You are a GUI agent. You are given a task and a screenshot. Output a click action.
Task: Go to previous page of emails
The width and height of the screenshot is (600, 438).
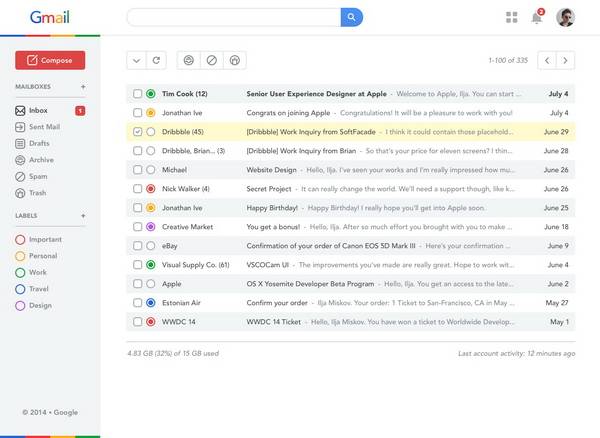[x=547, y=60]
